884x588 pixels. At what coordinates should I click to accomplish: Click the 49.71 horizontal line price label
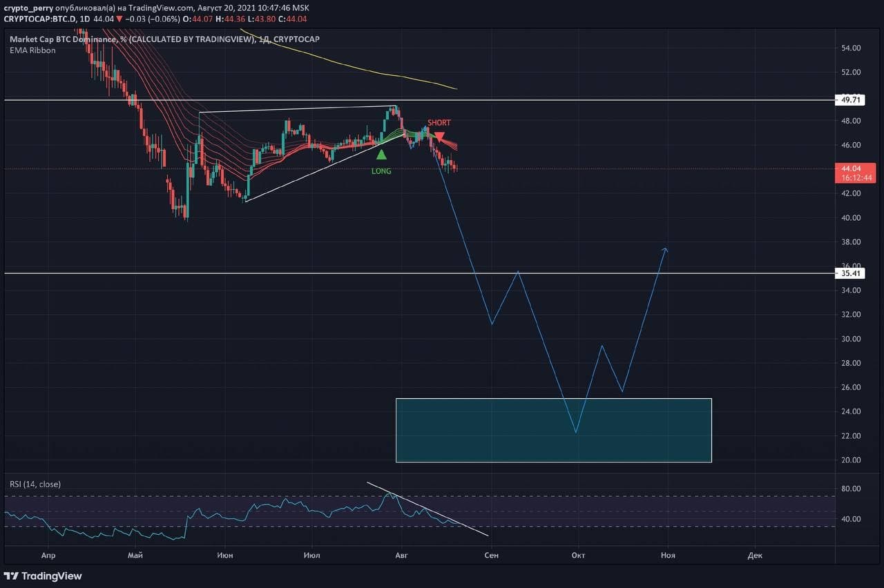[852, 99]
